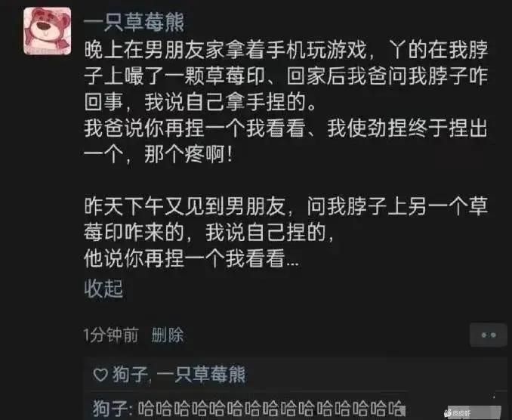Tap the heart icon in likes row
This screenshot has width=512, height=420.
(100, 374)
